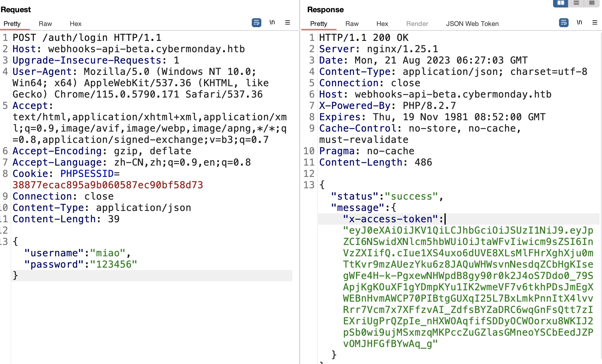Toggle word wrap icon in Response panel
This screenshot has width=602, height=364.
[x=564, y=23]
